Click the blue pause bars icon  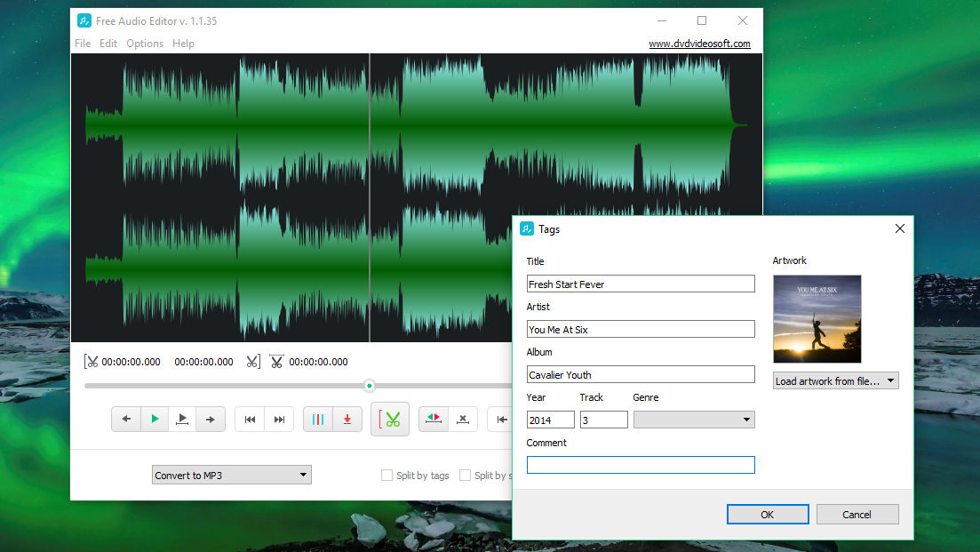tap(318, 419)
